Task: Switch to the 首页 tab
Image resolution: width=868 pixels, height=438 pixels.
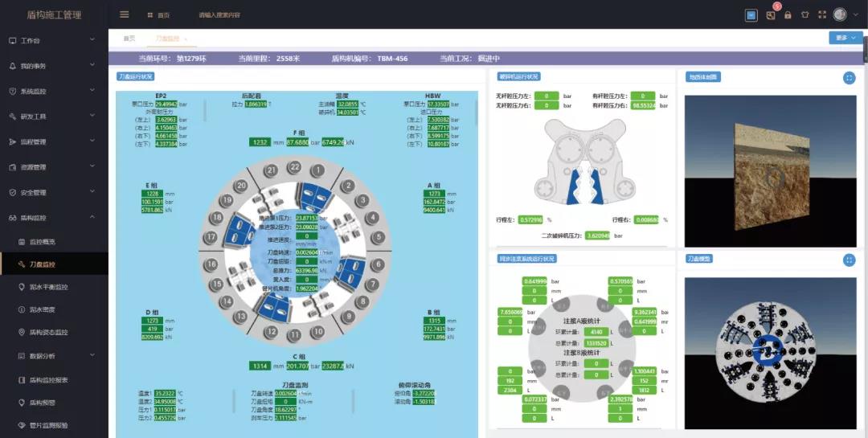Action: 129,39
